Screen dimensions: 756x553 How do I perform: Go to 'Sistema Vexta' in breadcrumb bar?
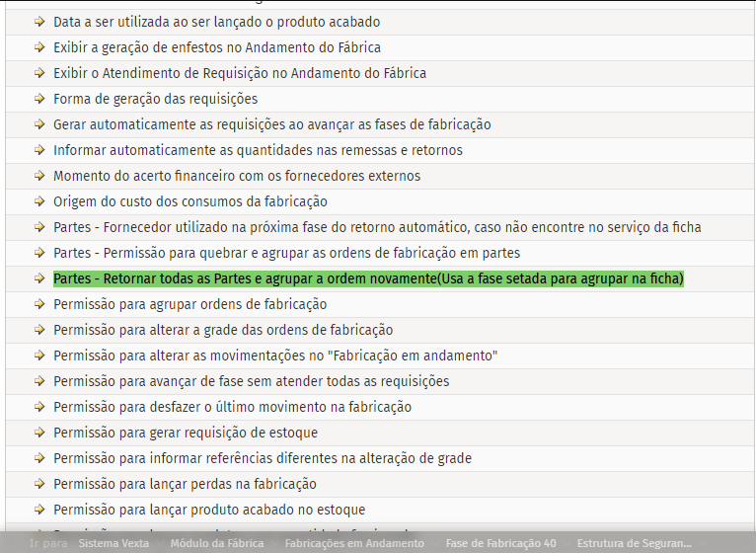pyautogui.click(x=113, y=543)
